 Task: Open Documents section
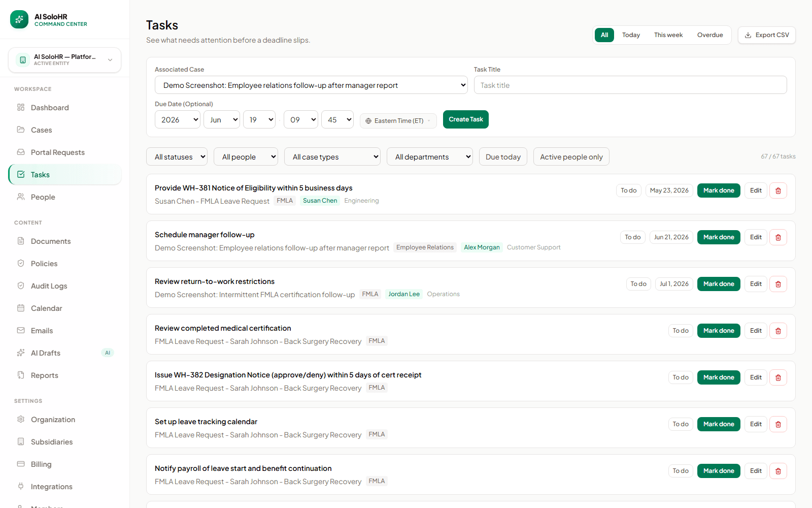65,241
